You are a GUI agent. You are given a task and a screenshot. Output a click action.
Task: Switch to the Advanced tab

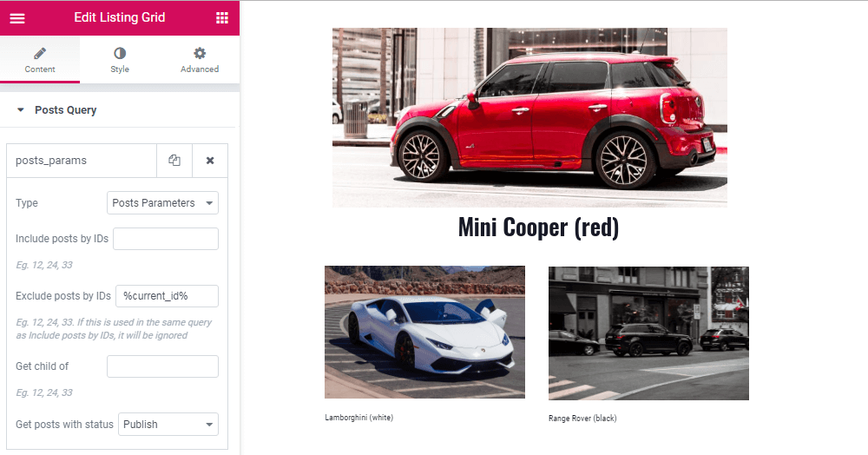point(200,60)
